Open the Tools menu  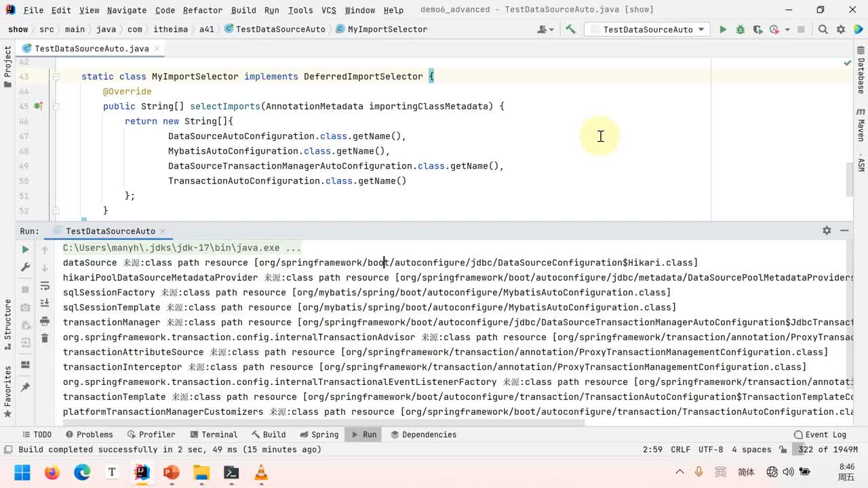click(300, 10)
